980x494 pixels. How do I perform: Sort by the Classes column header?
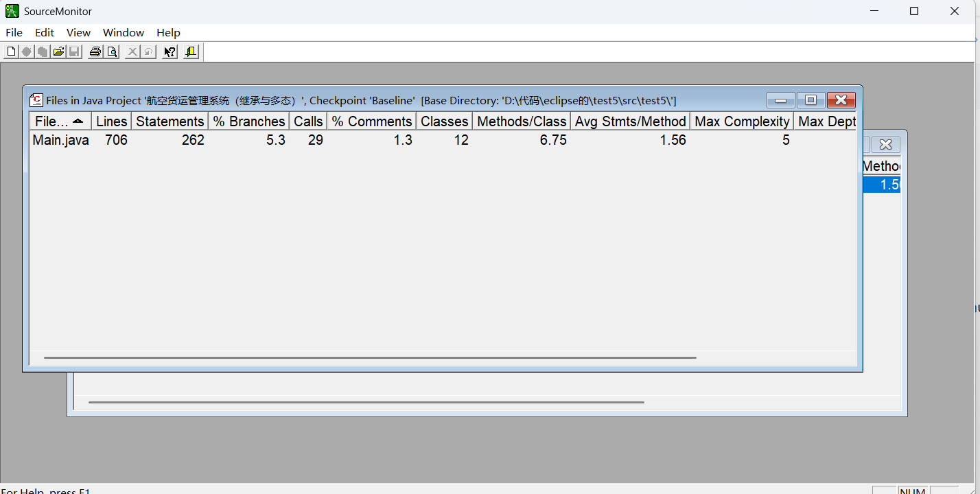pos(445,121)
